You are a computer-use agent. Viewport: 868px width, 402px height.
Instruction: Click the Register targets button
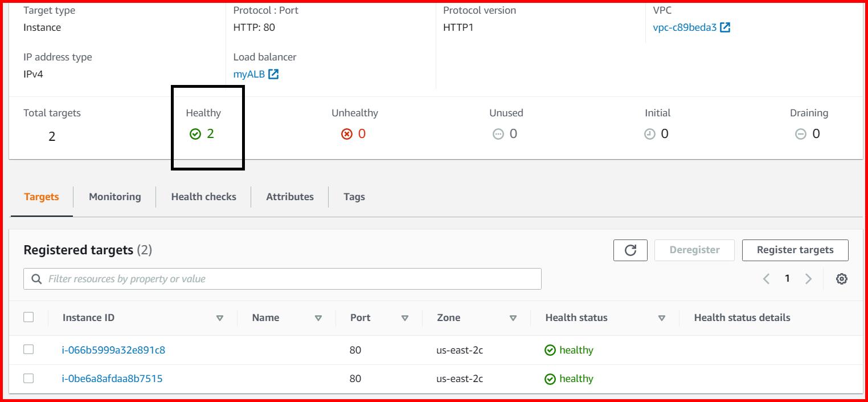click(795, 250)
